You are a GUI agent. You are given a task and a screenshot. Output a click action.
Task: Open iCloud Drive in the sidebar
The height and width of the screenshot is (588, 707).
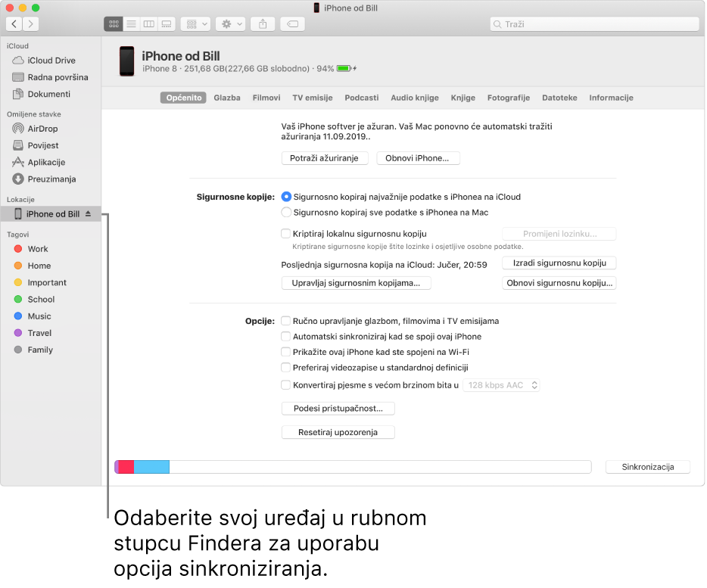tap(51, 61)
